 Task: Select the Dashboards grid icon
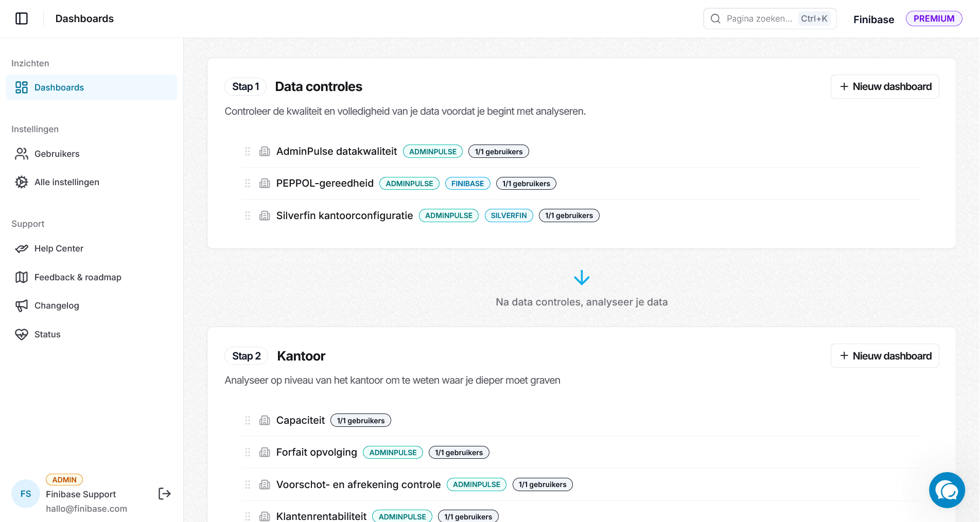(x=21, y=87)
